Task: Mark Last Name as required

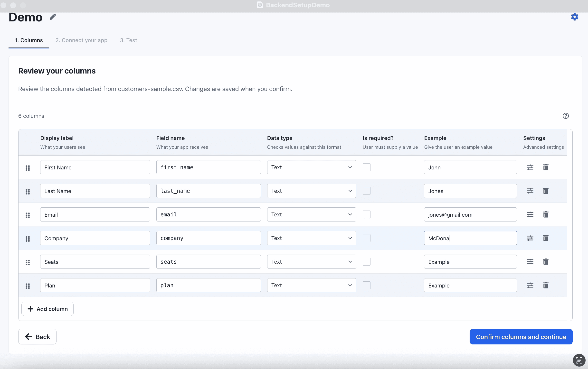Action: coord(366,191)
